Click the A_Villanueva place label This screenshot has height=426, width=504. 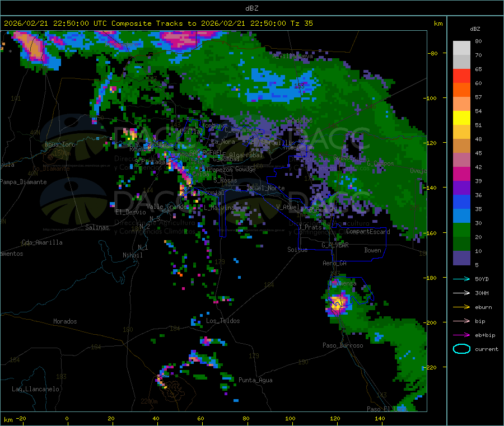click(292, 56)
